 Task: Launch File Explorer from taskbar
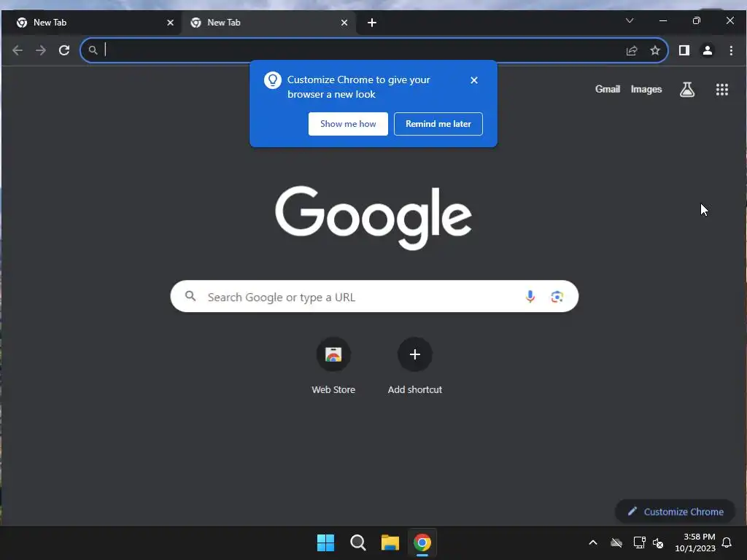click(390, 542)
